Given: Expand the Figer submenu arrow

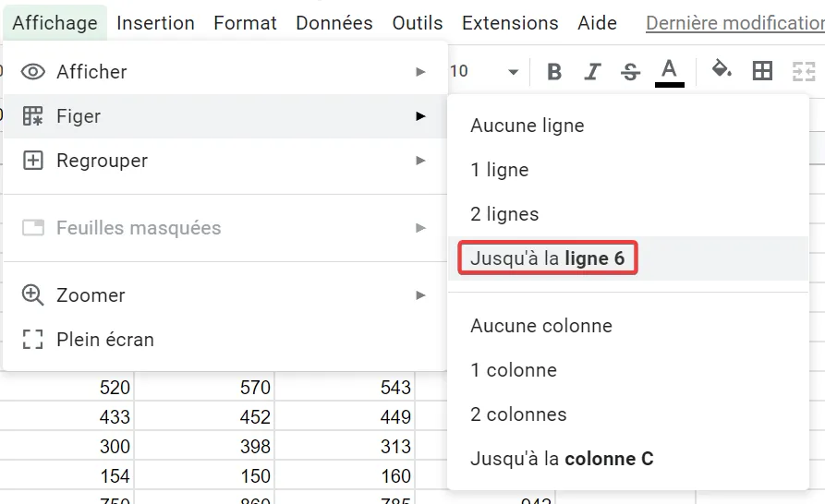Looking at the screenshot, I should 420,116.
